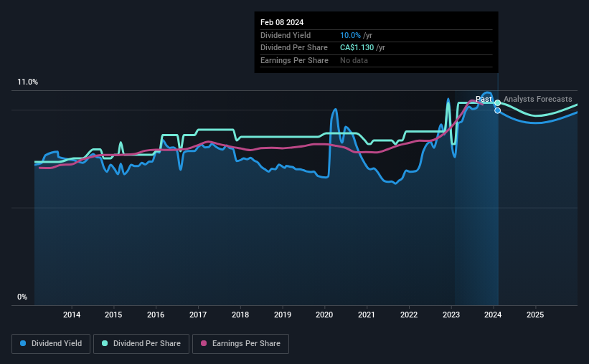
Task: Click the CA$1.130 dividend per share value
Action: click(x=357, y=48)
